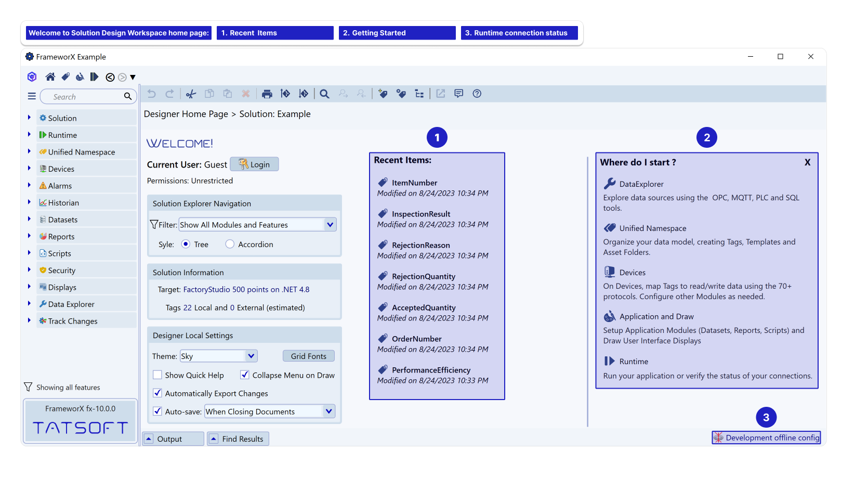Image resolution: width=868 pixels, height=488 pixels.
Task: Enable the Show Quick Help checkbox
Action: (x=157, y=375)
